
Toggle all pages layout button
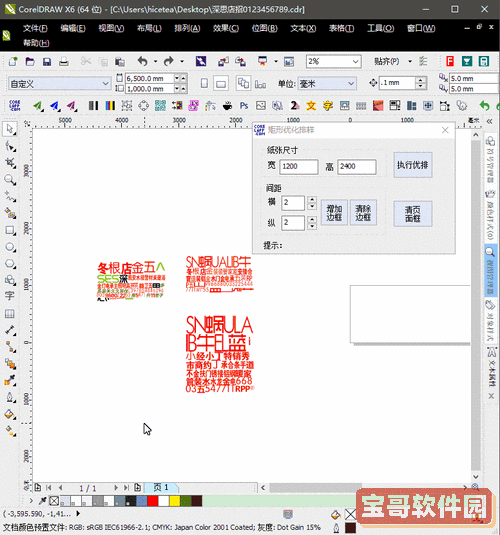point(243,84)
